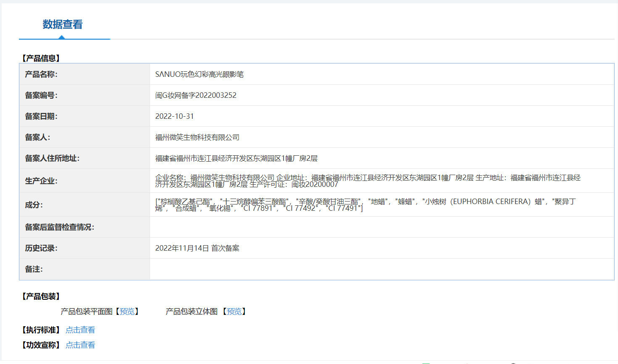The image size is (618, 364).
Task: Preview the 产品包装立体图 image
Action: pyautogui.click(x=234, y=312)
